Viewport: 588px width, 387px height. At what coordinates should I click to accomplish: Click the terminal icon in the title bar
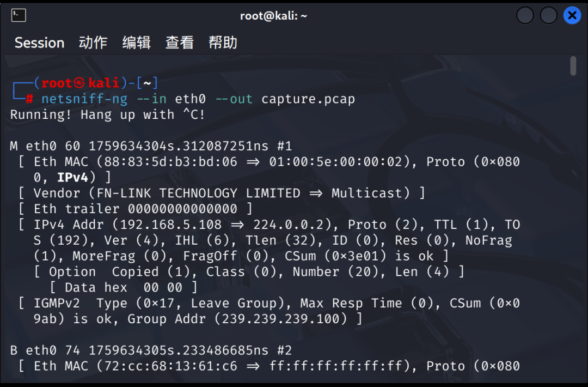tap(19, 15)
